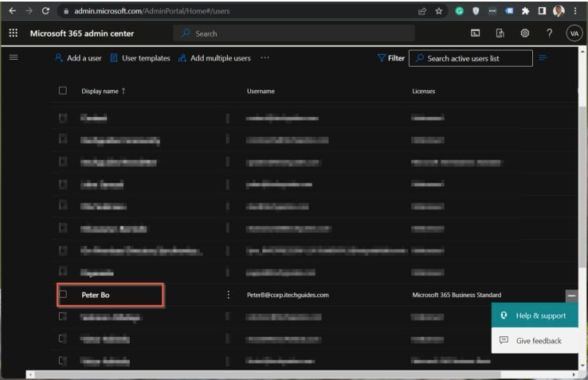The height and width of the screenshot is (380, 588).
Task: Open the Chrome three-dot menu
Action: tap(575, 11)
